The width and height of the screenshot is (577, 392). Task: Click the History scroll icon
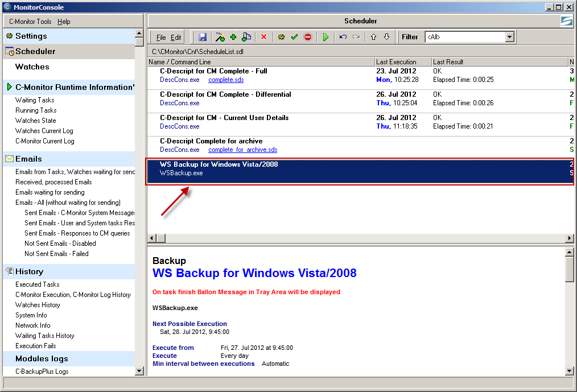coord(10,271)
